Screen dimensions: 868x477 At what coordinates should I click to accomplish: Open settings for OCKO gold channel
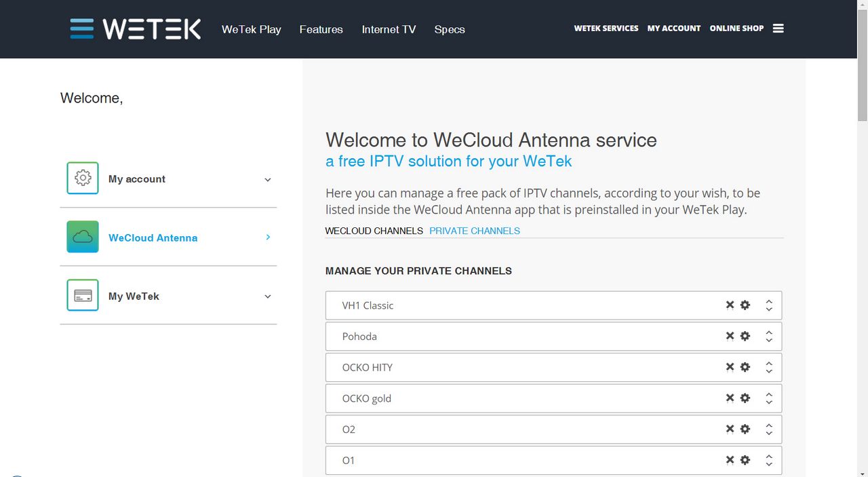[x=745, y=398]
